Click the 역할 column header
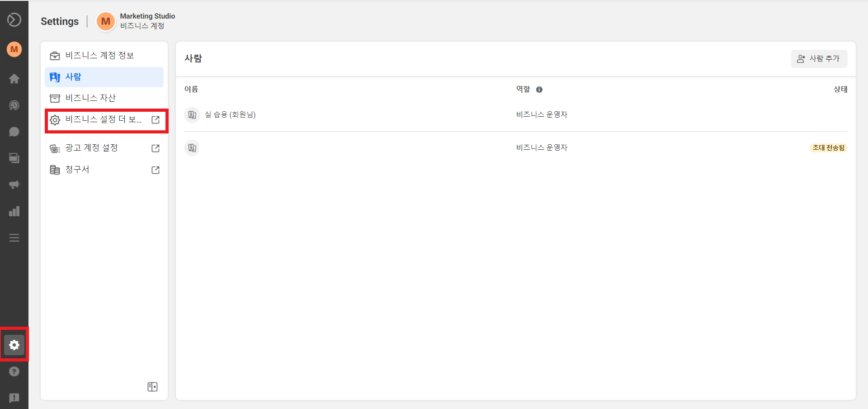868x409 pixels. (523, 89)
